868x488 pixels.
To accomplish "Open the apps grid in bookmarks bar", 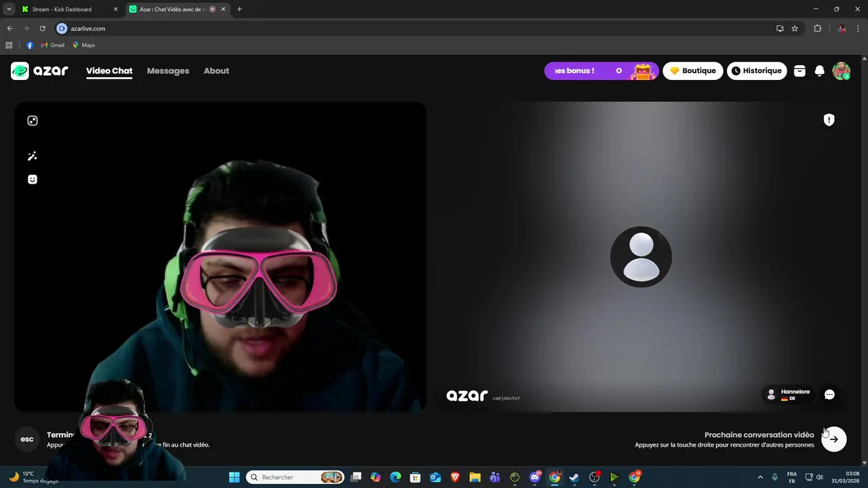I will [x=9, y=45].
